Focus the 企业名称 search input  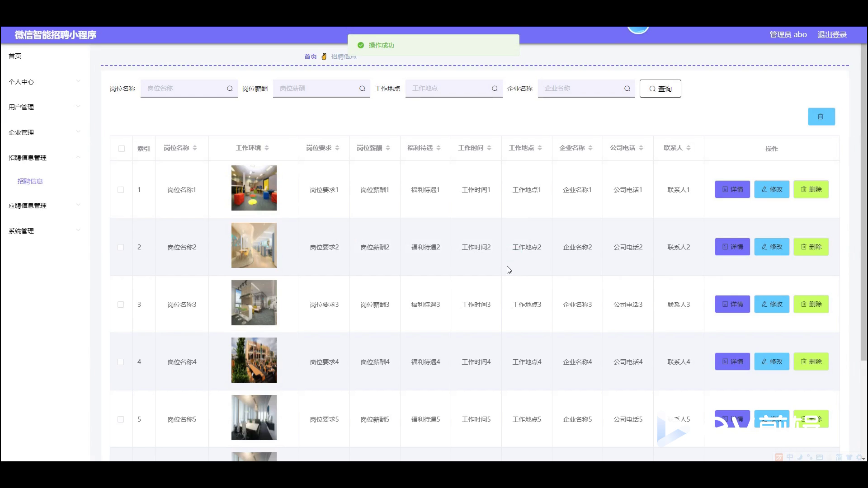[586, 89]
